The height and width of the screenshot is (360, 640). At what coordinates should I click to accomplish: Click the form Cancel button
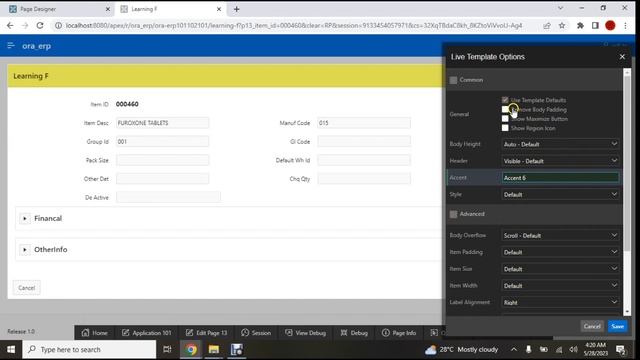coord(27,288)
